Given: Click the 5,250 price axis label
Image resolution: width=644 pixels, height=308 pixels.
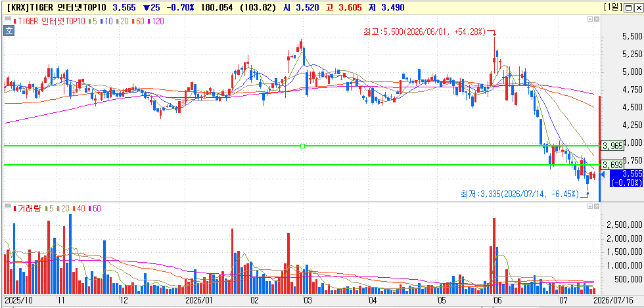Looking at the screenshot, I should [632, 55].
